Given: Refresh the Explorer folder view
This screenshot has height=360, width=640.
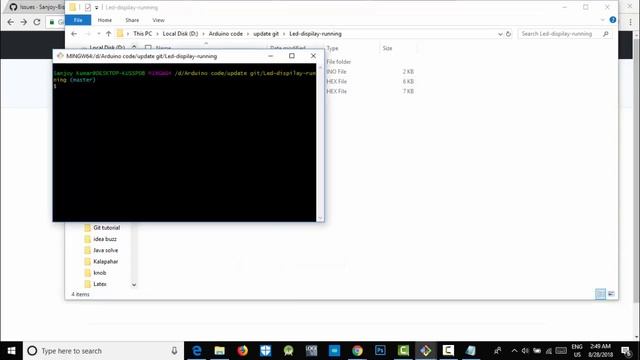Looking at the screenshot, I should [x=508, y=34].
